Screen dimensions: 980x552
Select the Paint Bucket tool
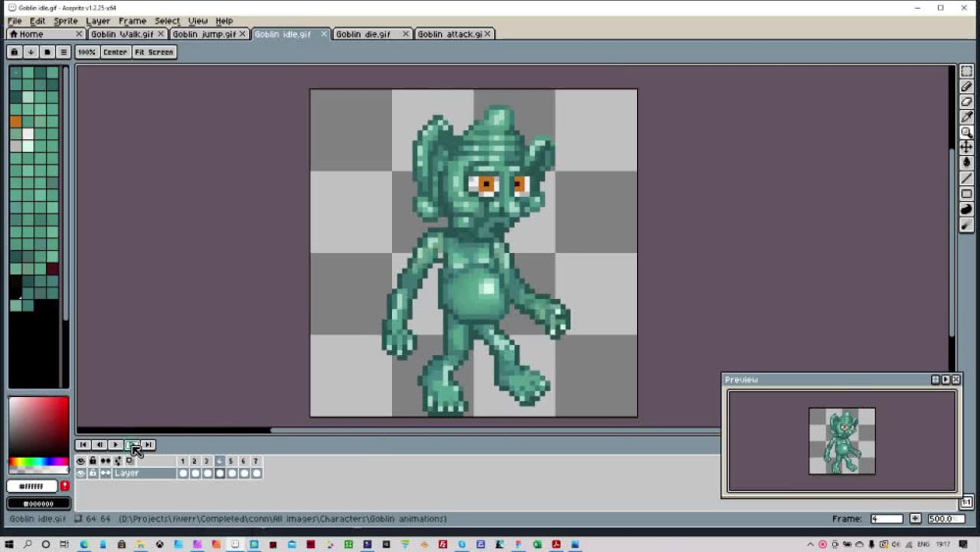966,163
